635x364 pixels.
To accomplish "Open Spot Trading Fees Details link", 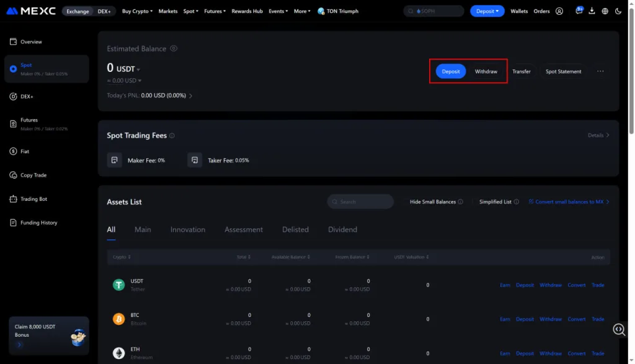I will coord(598,135).
